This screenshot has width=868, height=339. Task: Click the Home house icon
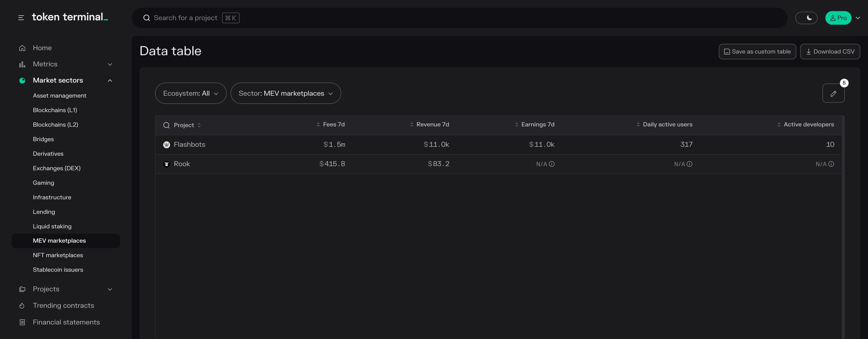(x=22, y=48)
